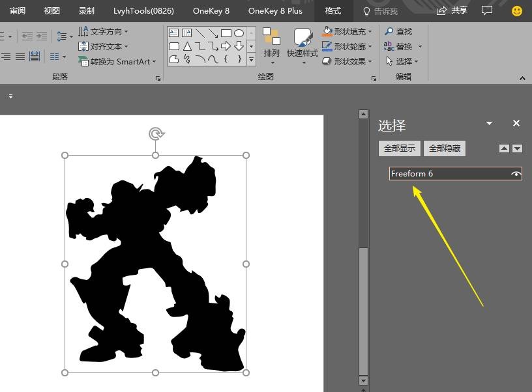Open the OneKey 8 Plus tab
Image resolution: width=532 pixels, height=392 pixels.
pos(275,11)
